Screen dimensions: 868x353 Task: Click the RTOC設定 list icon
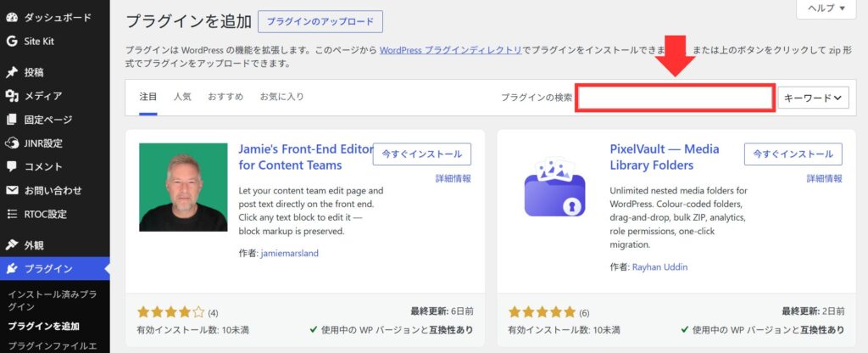pos(12,214)
